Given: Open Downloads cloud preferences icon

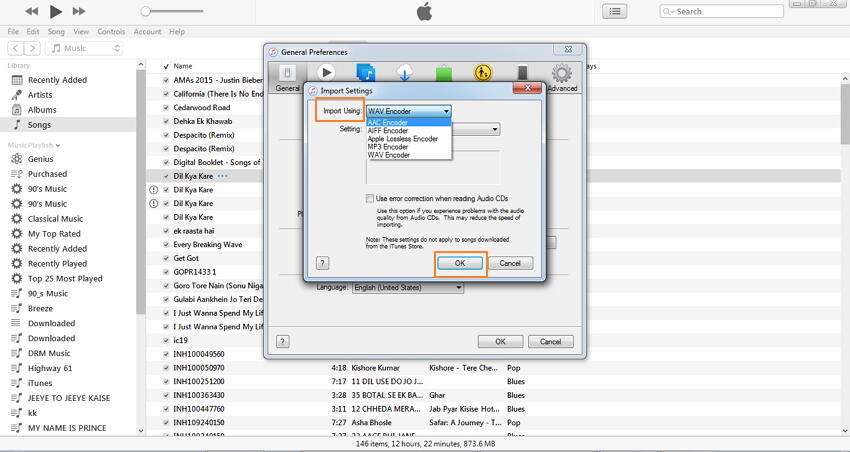Looking at the screenshot, I should pyautogui.click(x=405, y=73).
